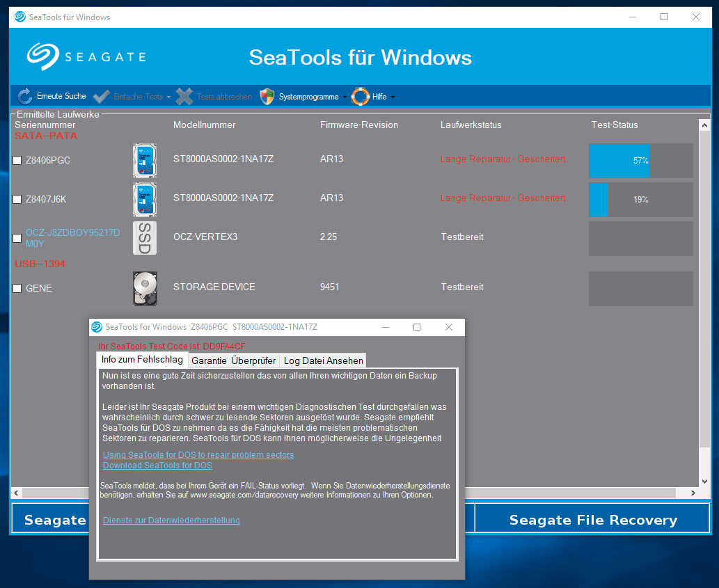Click the Seriennummer column header
The width and height of the screenshot is (719, 588).
coord(45,125)
